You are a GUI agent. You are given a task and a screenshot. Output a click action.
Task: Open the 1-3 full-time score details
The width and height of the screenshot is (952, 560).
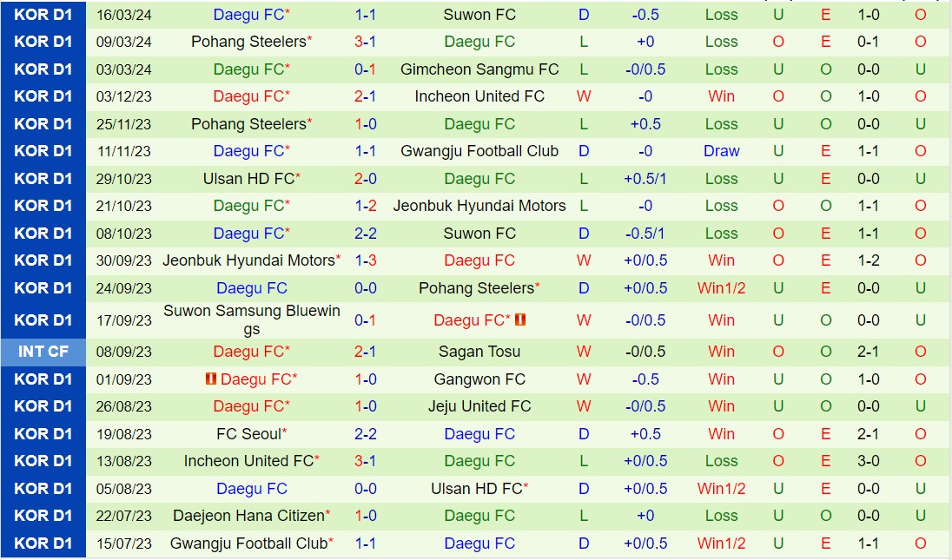click(366, 260)
